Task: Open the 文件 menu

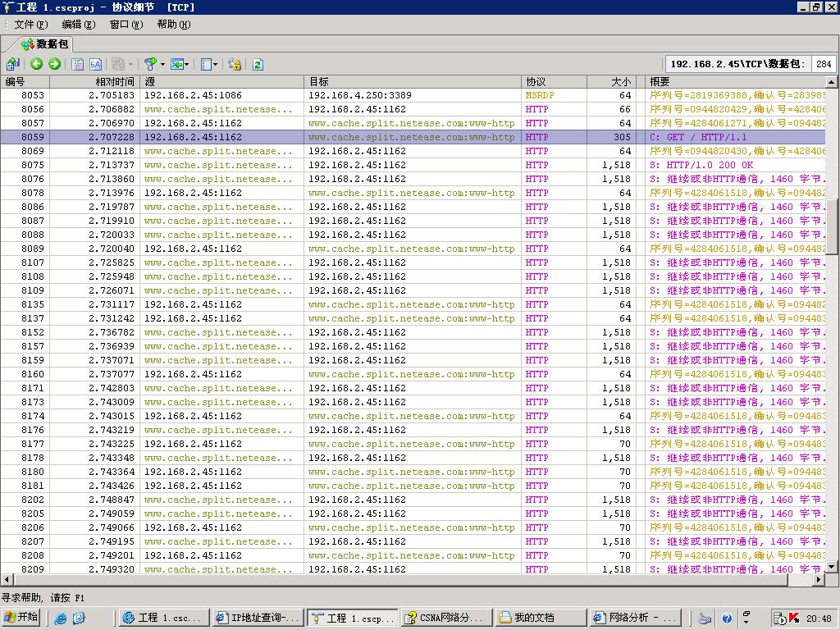Action: (30, 25)
